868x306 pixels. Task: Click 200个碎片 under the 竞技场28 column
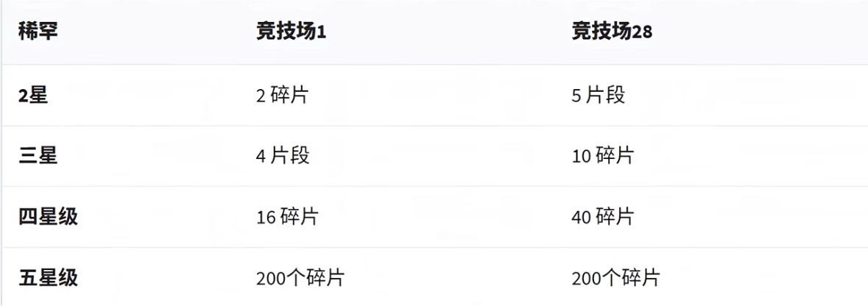click(615, 278)
